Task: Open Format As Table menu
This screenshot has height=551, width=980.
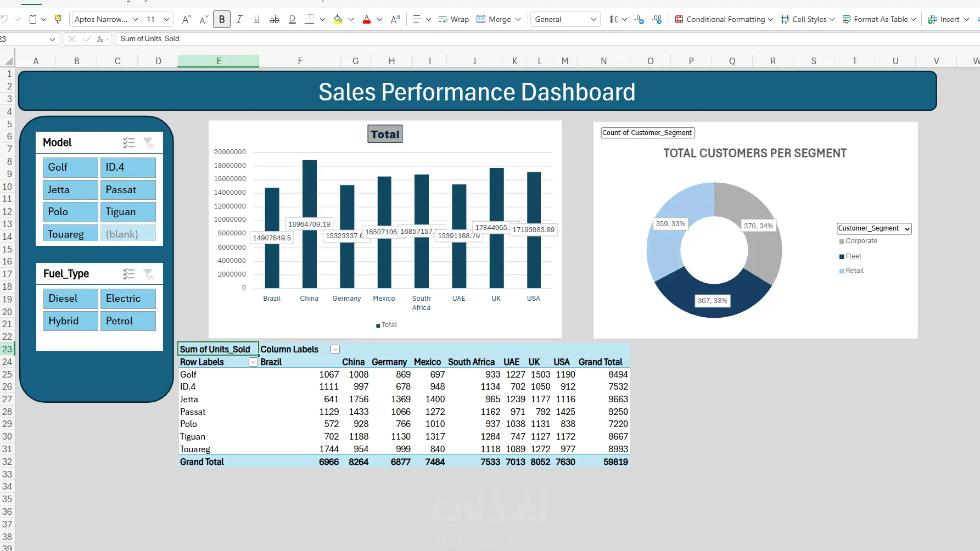Action: point(879,19)
